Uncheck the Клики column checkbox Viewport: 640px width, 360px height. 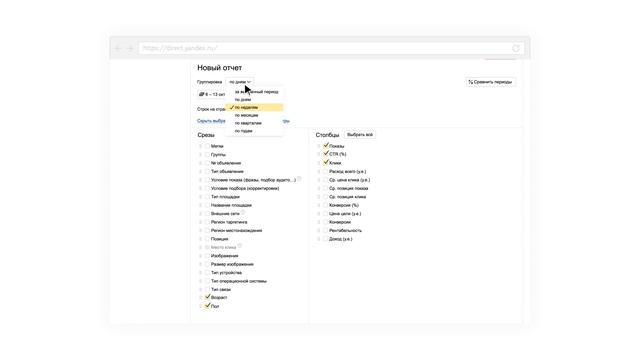click(x=326, y=162)
